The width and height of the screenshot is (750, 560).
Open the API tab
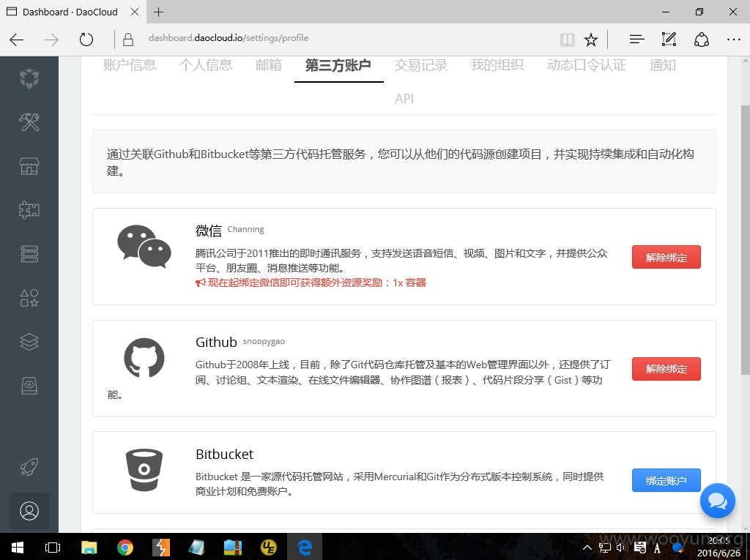click(x=404, y=99)
